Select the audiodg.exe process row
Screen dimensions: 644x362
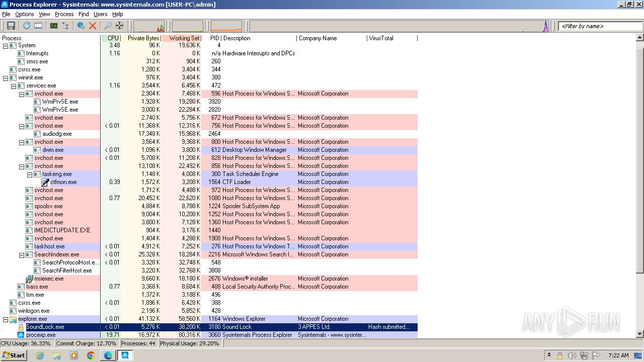coord(209,134)
